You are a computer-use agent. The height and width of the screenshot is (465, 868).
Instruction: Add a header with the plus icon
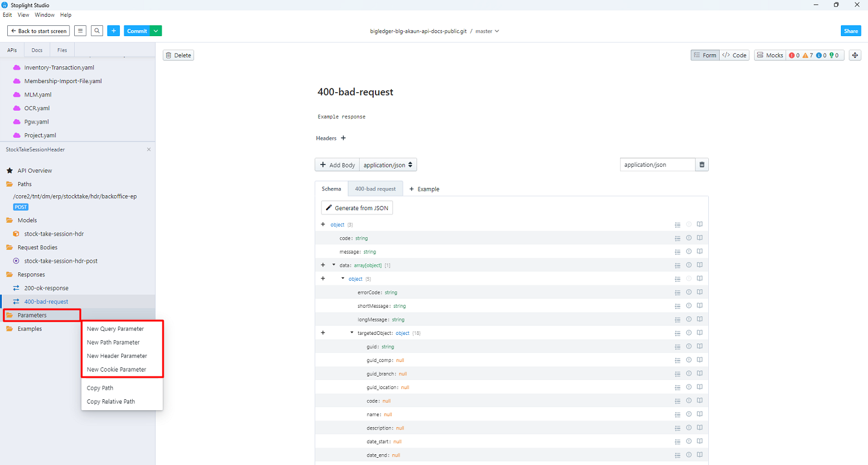[x=344, y=138]
